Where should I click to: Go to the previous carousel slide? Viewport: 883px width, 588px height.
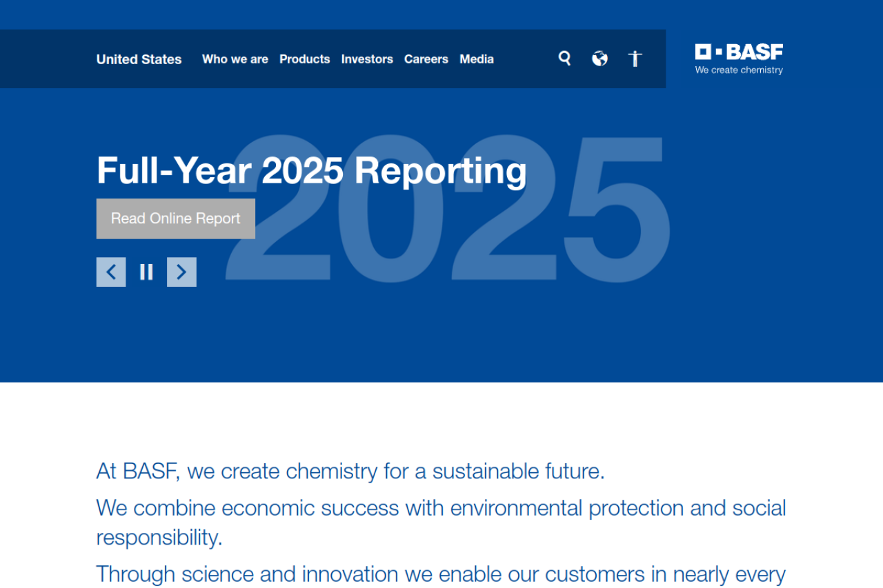111,272
